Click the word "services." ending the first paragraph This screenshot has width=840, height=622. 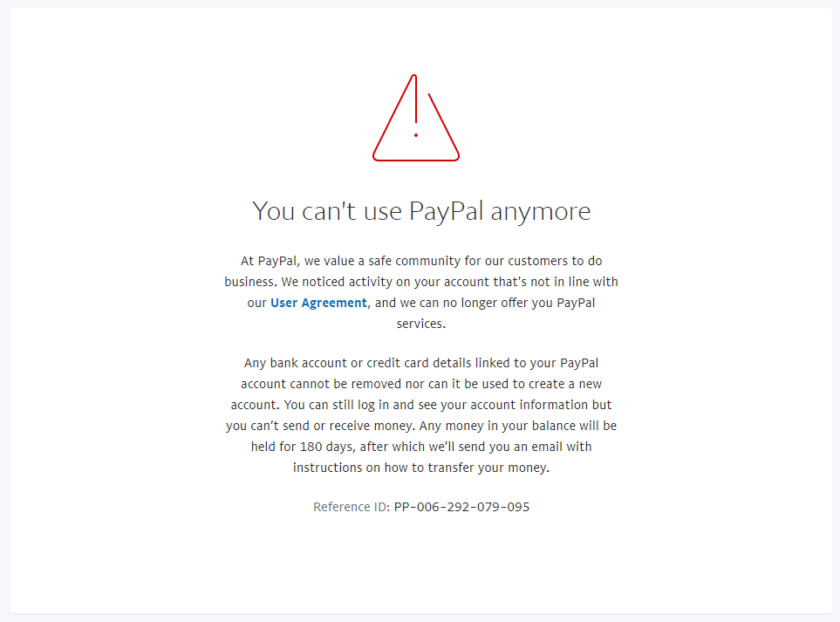(x=421, y=324)
